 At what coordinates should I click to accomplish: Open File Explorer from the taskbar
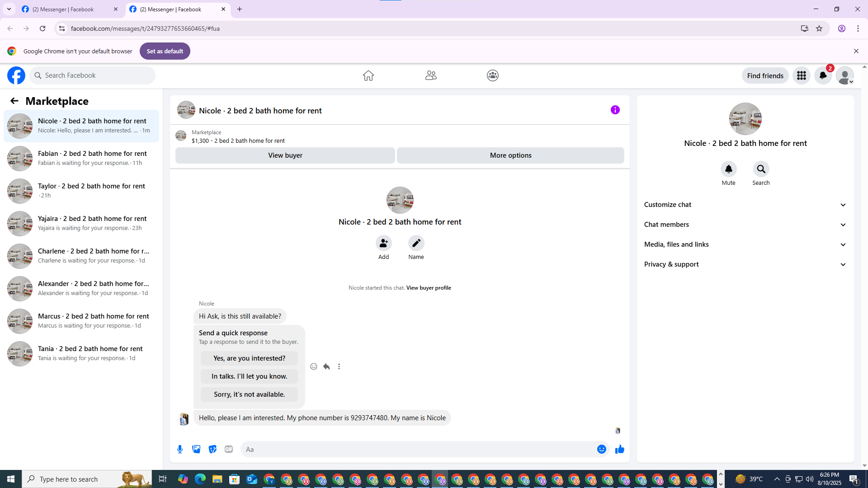click(217, 479)
